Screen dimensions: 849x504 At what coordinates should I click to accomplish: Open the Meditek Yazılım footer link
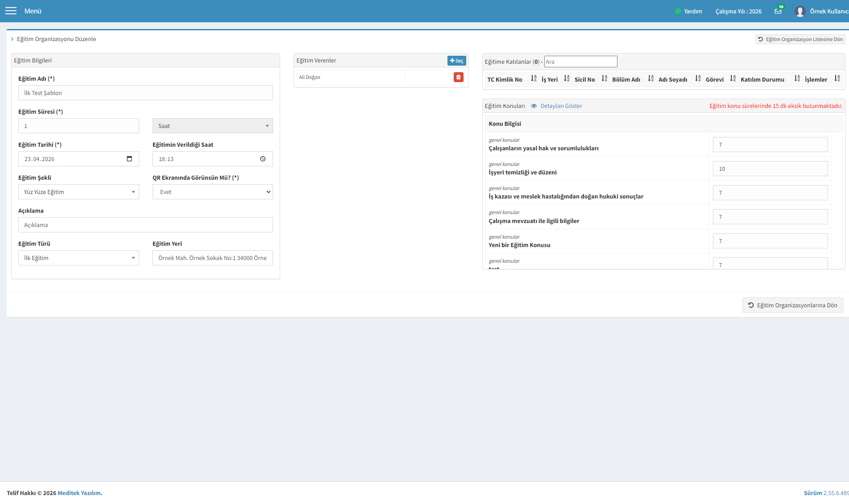(x=79, y=493)
